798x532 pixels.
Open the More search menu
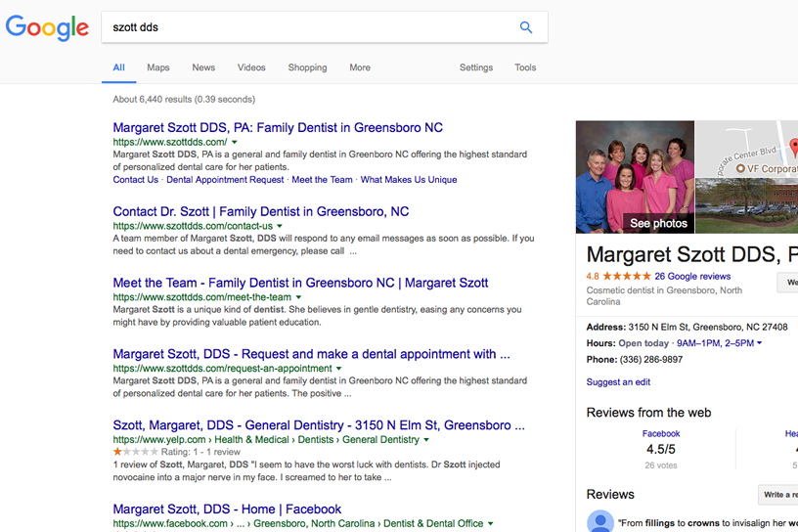point(360,67)
